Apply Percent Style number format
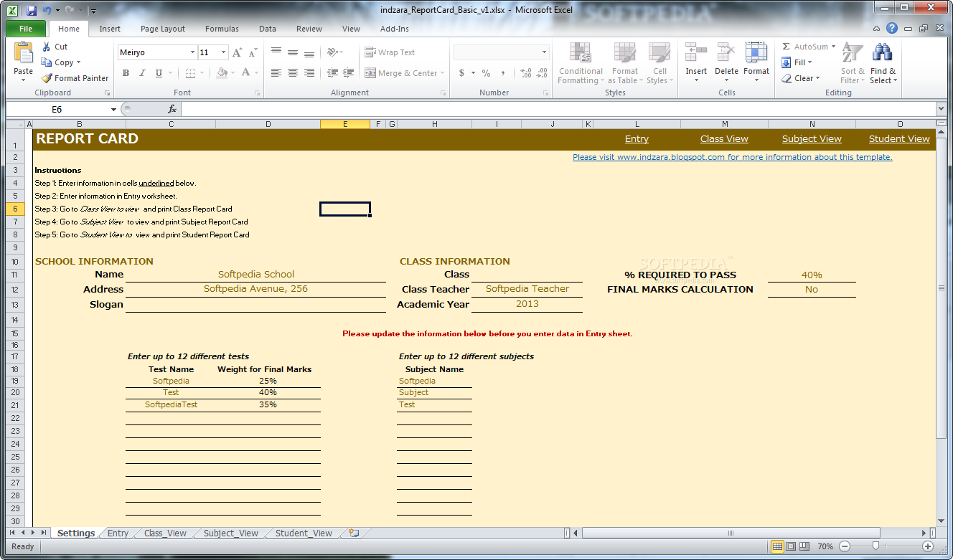This screenshot has height=560, width=953. click(x=486, y=73)
